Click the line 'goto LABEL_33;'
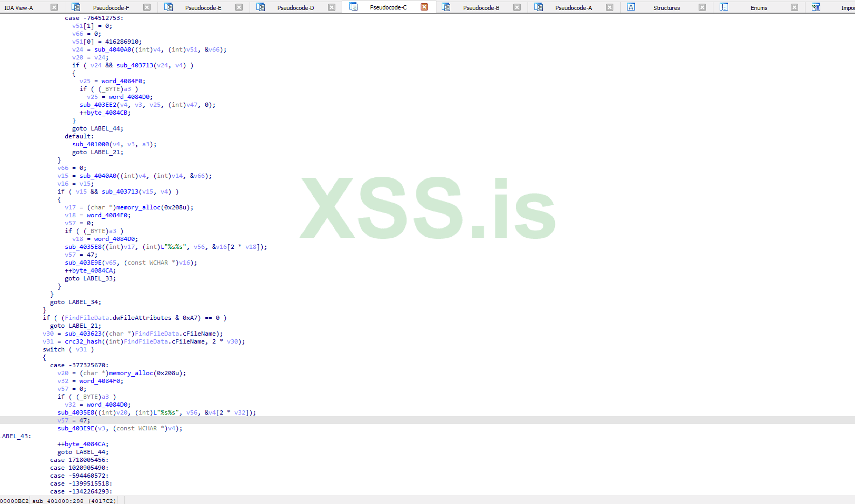This screenshot has width=855, height=504. pos(91,278)
